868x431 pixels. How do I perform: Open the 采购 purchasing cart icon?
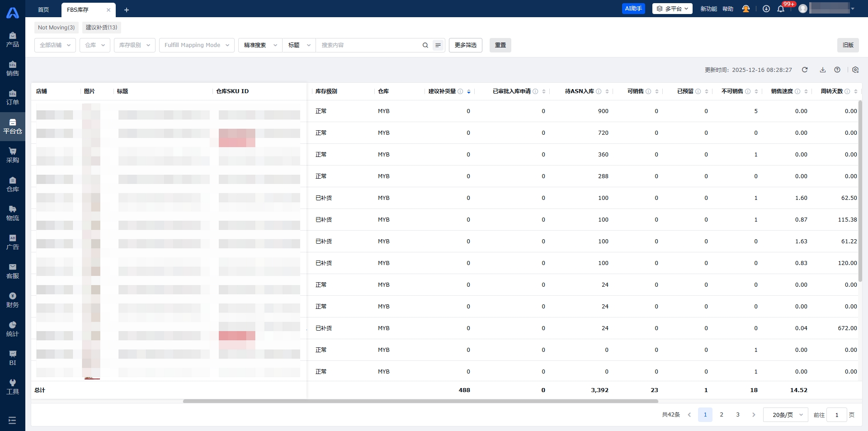tap(13, 155)
